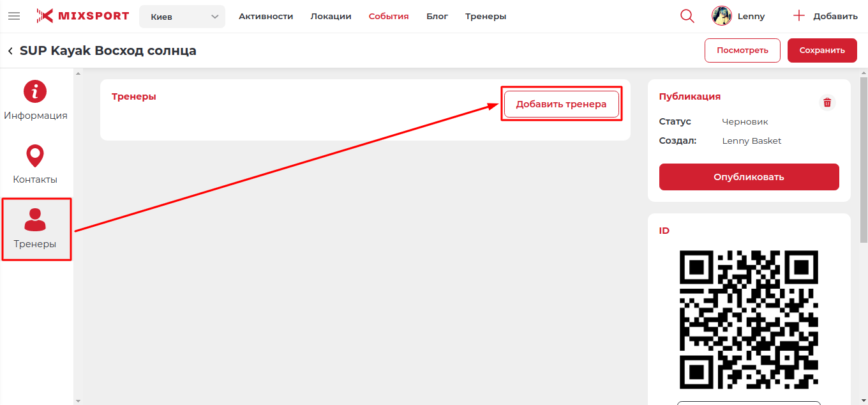Delete the publication with trash icon
Viewport: 868px width, 405px height.
[827, 102]
